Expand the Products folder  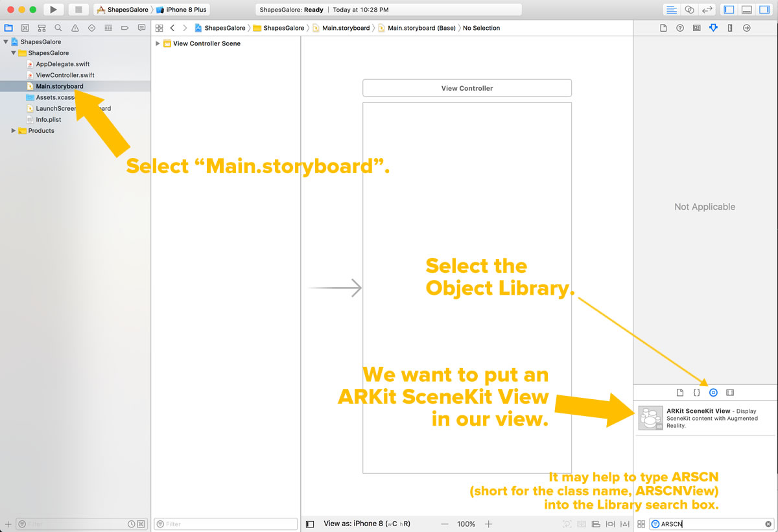tap(14, 131)
